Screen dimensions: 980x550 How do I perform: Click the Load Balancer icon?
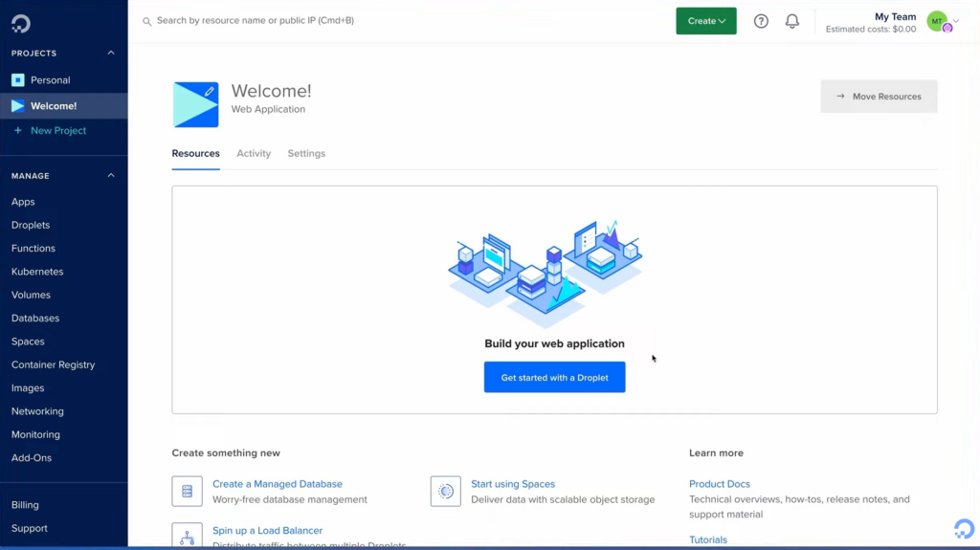187,537
